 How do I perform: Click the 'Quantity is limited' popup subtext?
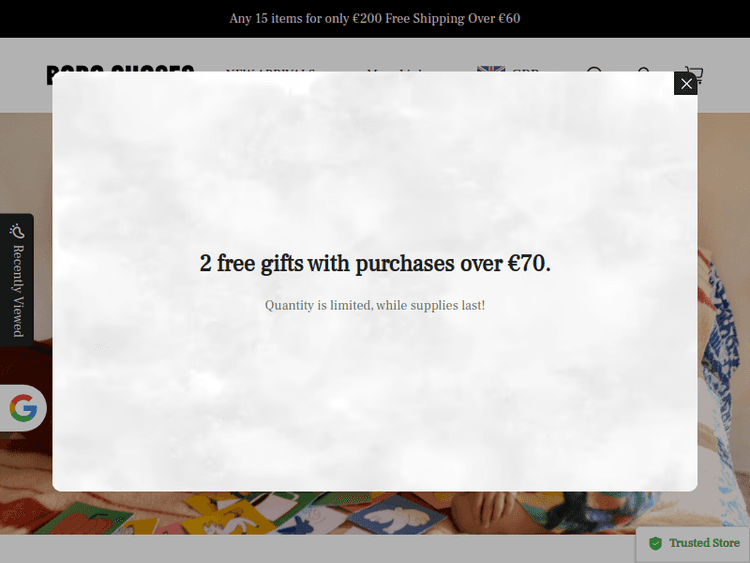coord(375,305)
